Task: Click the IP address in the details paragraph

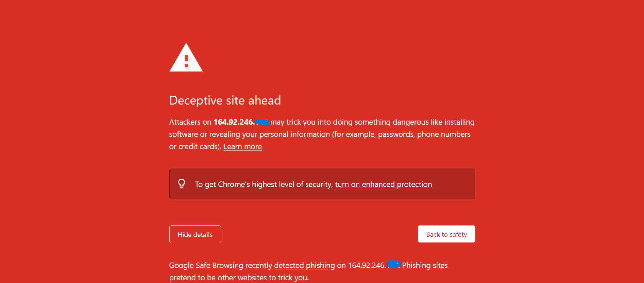Action: click(x=367, y=265)
